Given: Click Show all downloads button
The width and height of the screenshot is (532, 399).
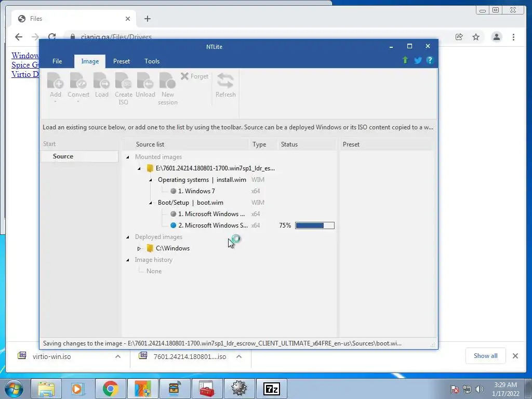Looking at the screenshot, I should (x=486, y=355).
